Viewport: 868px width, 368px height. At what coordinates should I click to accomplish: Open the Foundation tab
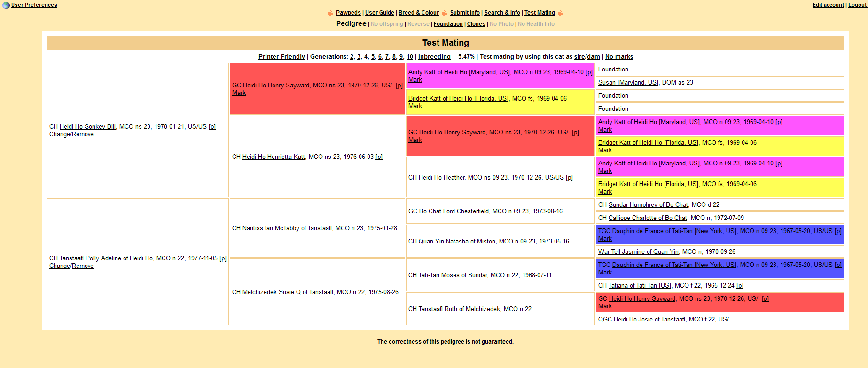448,24
